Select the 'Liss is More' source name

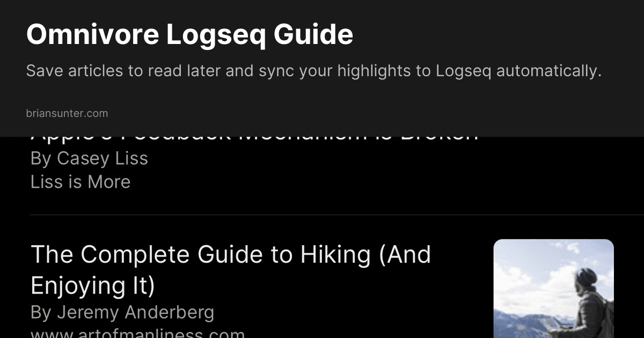(80, 182)
